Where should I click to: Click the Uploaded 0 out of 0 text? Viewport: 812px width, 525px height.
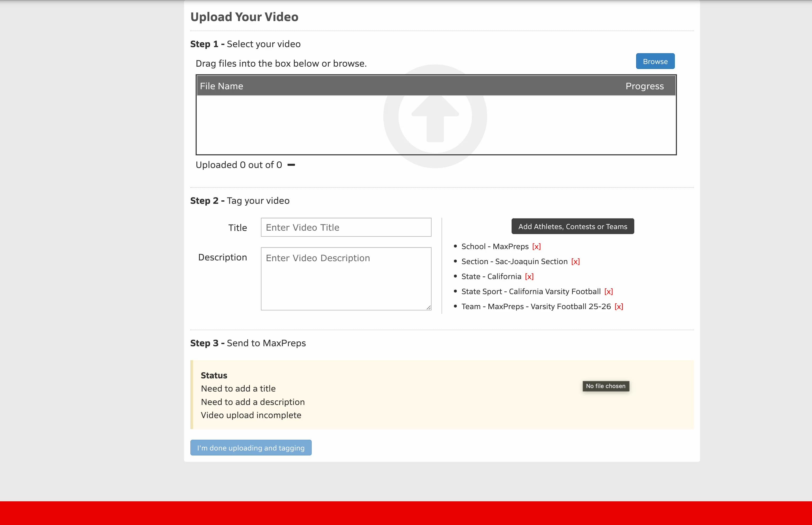tap(239, 165)
